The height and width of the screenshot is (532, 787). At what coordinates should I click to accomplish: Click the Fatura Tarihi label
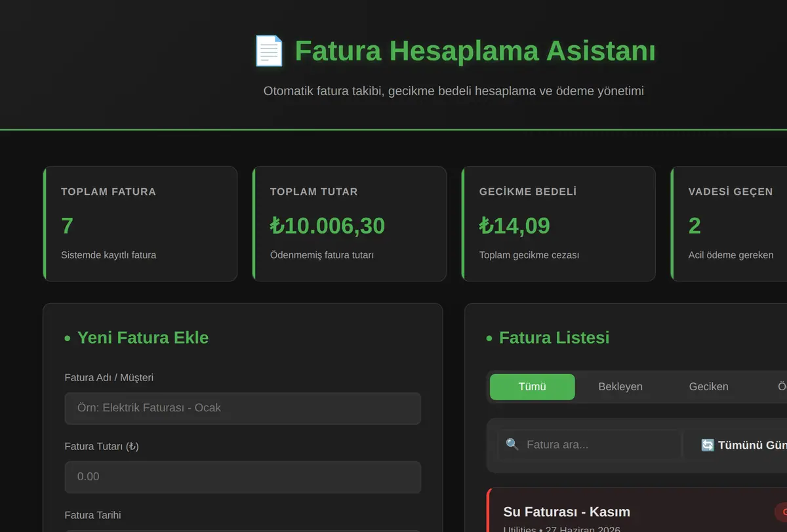[x=93, y=515]
